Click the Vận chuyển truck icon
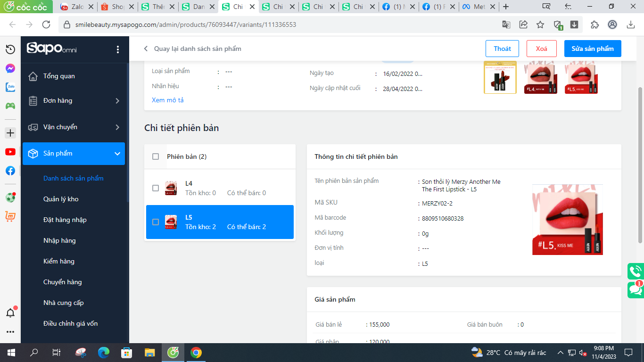The width and height of the screenshot is (644, 362). [x=33, y=127]
